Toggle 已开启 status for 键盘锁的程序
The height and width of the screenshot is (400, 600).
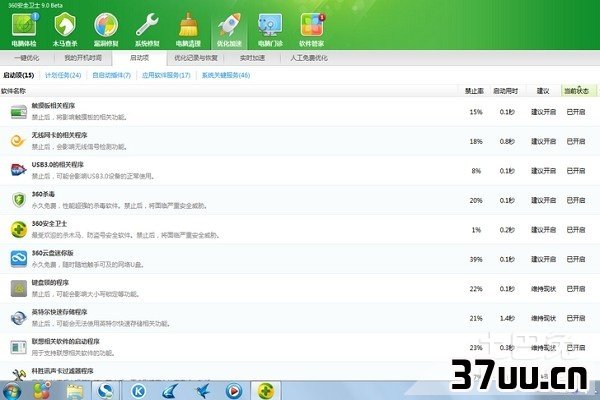(x=576, y=289)
